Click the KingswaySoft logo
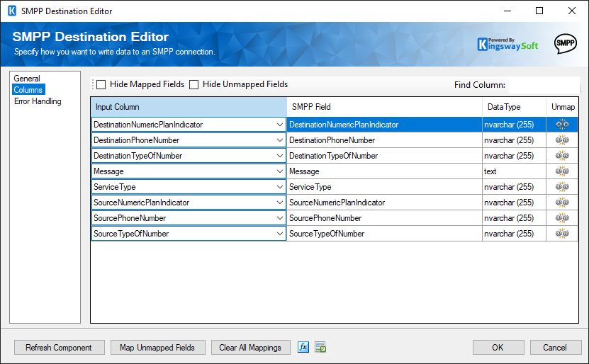The image size is (589, 364). (x=507, y=45)
